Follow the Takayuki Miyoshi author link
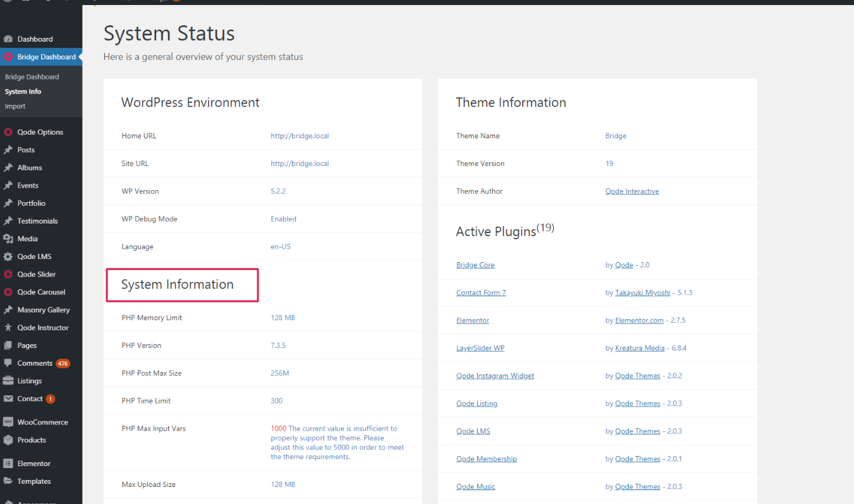Screen dimensions: 854x504 point(641,292)
